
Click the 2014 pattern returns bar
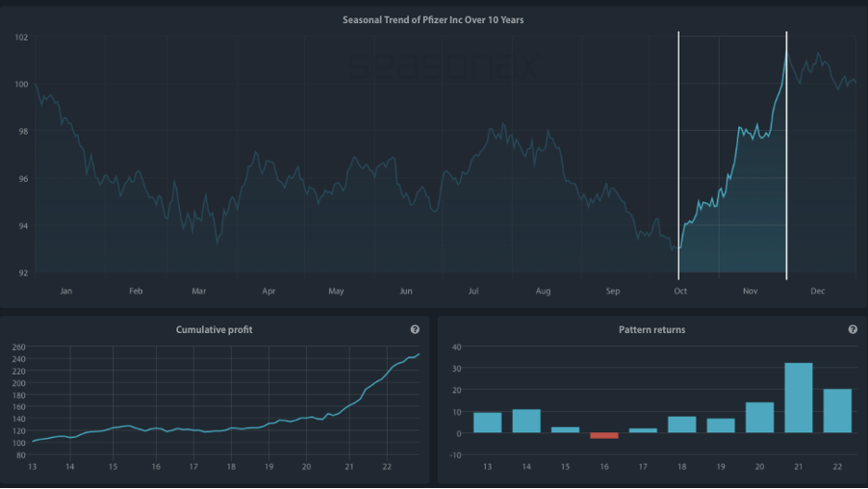point(526,421)
